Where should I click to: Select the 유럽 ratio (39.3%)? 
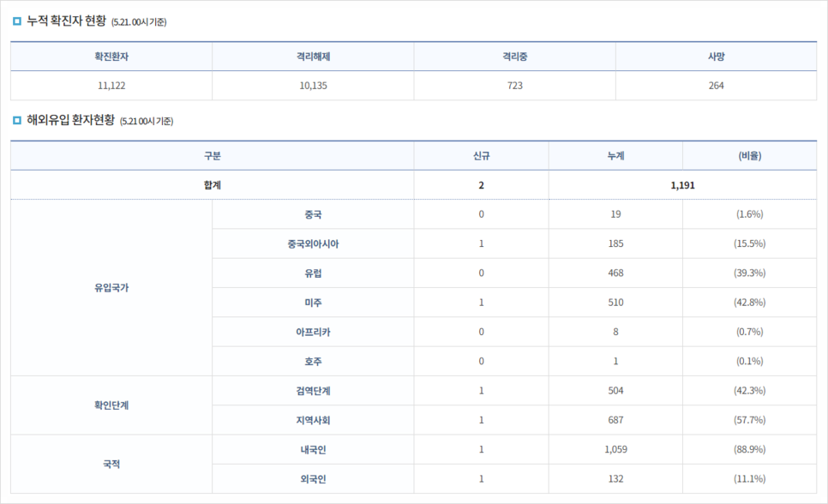pyautogui.click(x=750, y=273)
